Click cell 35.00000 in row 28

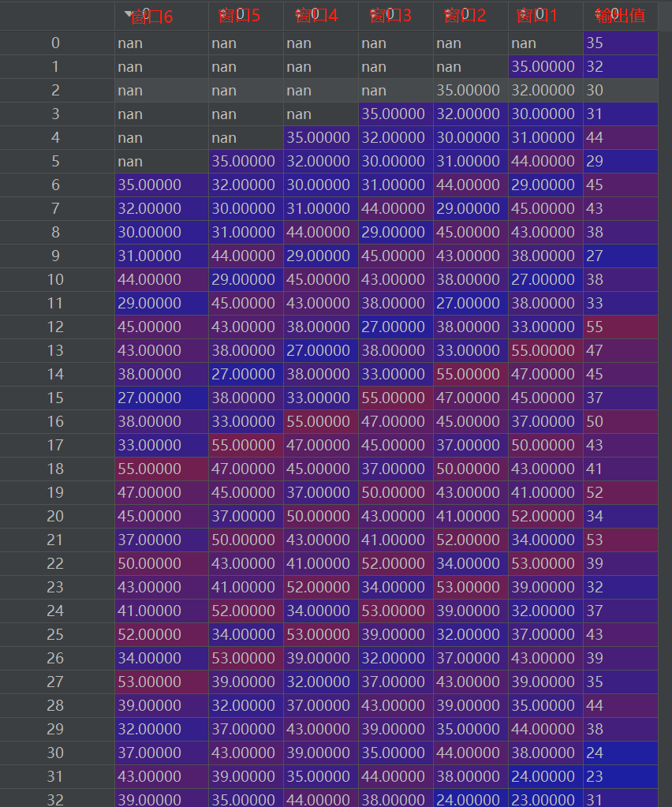546,705
